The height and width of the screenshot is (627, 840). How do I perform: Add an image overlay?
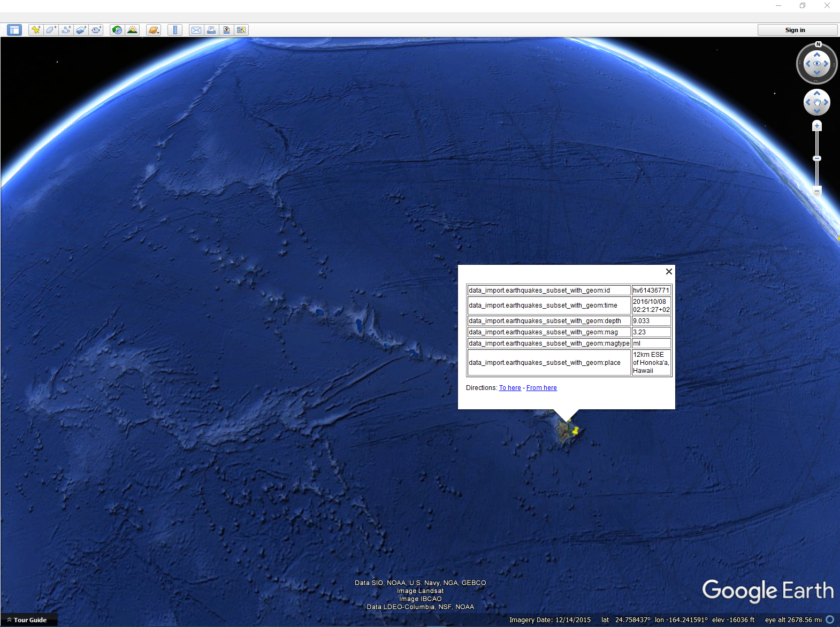click(x=81, y=30)
